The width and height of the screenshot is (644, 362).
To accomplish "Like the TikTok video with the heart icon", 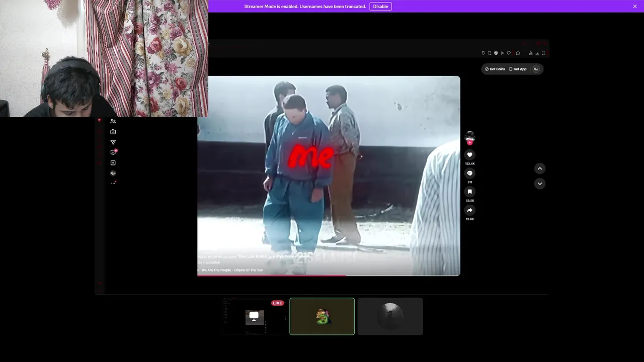I will (470, 155).
